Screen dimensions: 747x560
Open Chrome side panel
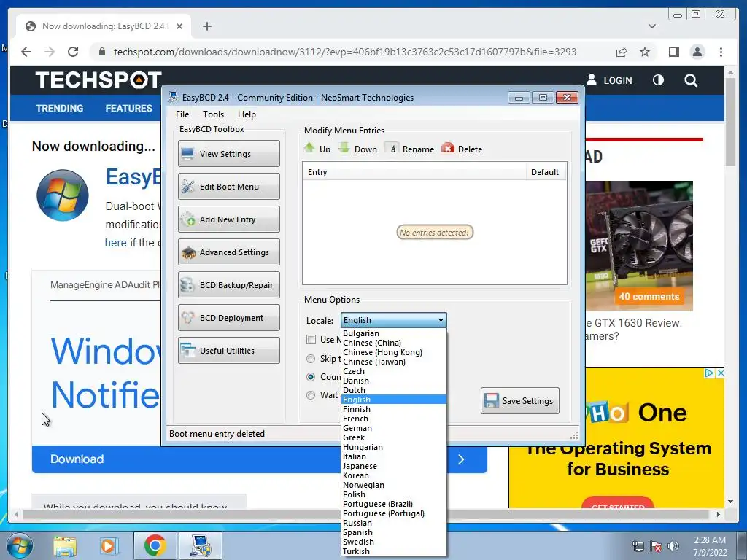673,52
